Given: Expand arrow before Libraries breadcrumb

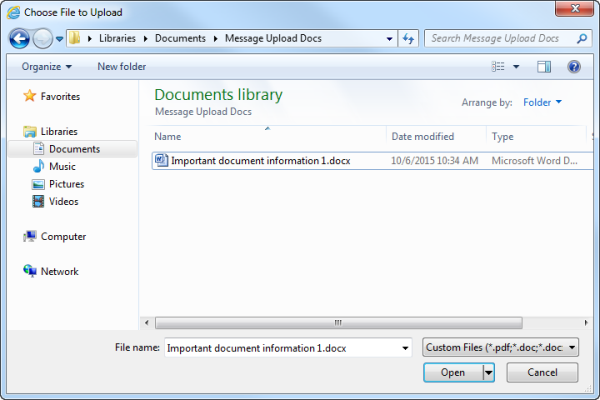Looking at the screenshot, I should (x=90, y=39).
